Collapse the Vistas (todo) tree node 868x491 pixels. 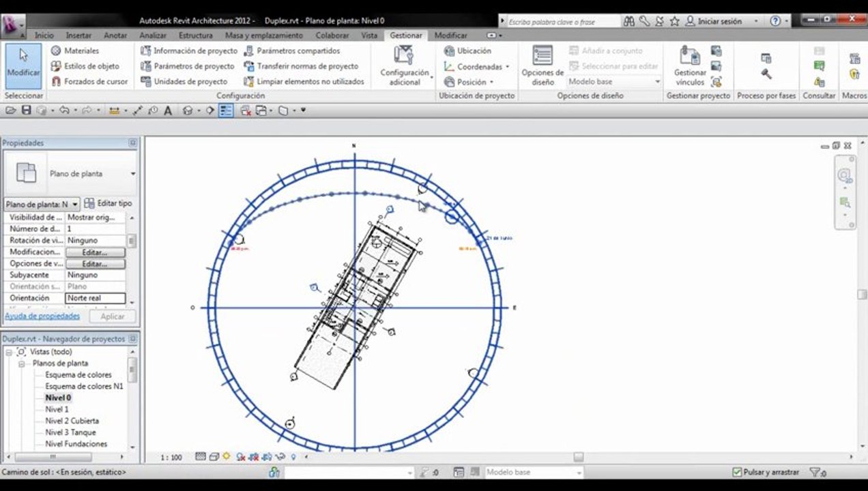[x=9, y=352]
